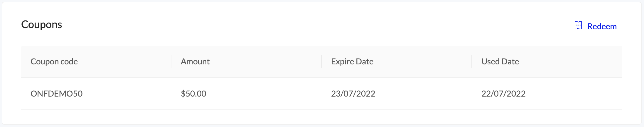This screenshot has height=127, width=644.
Task: Open the Redeem link text
Action: 602,26
